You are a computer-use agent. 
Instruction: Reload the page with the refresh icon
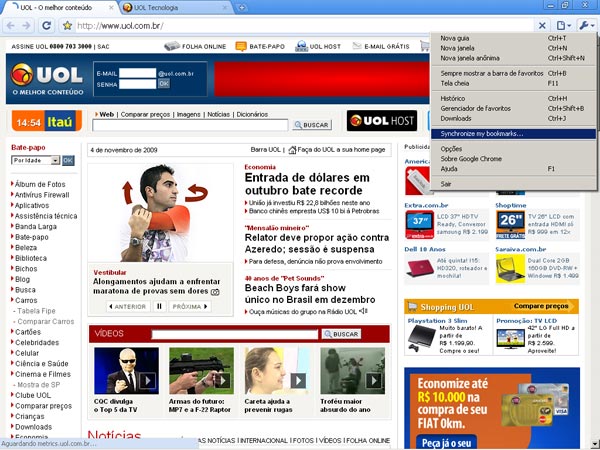[46, 26]
